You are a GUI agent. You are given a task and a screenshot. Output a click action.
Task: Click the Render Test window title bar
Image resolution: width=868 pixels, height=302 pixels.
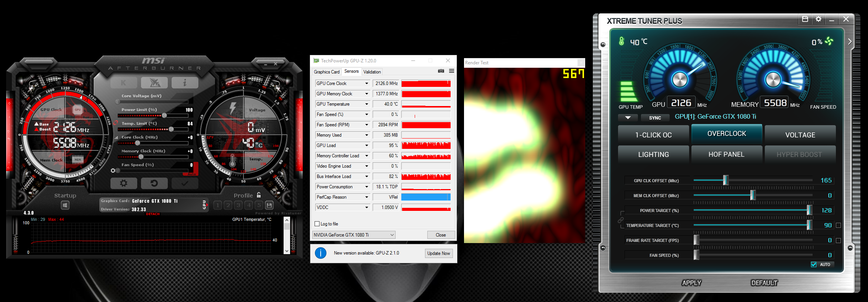tap(524, 63)
